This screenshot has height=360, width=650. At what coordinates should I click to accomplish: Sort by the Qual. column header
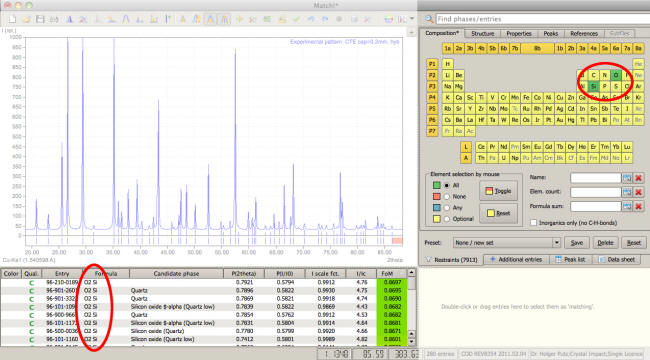(31, 274)
